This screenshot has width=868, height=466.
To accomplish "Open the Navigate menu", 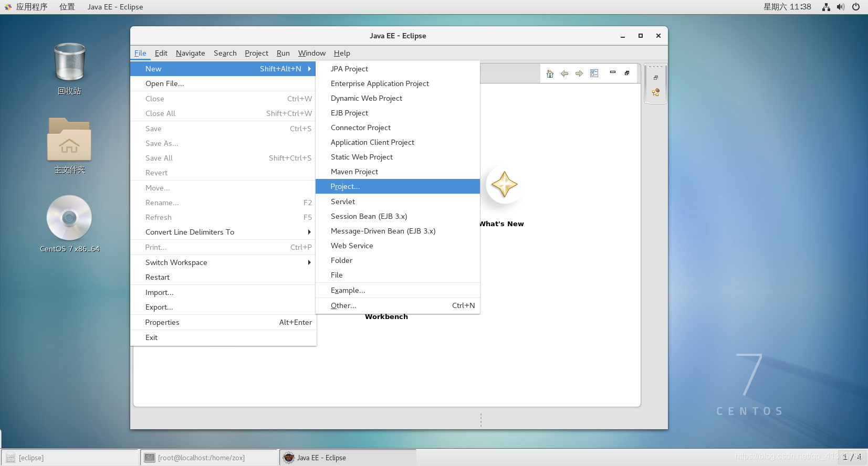I will 191,53.
